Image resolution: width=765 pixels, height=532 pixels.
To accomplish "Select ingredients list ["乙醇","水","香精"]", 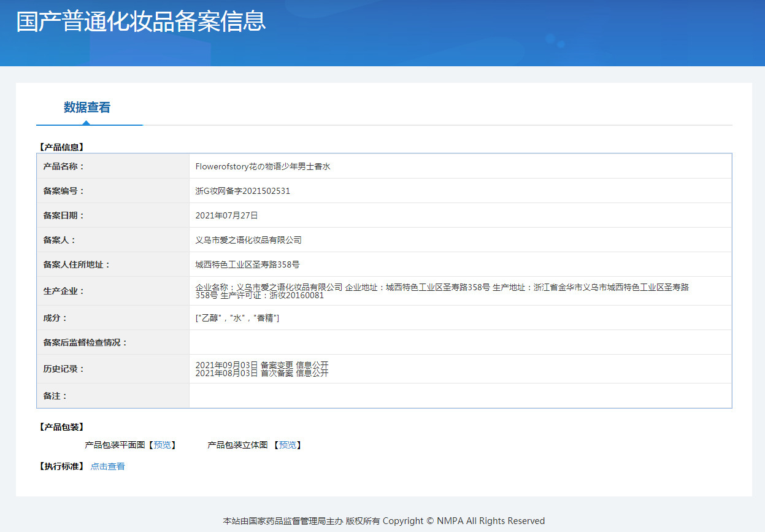I will tap(237, 318).
